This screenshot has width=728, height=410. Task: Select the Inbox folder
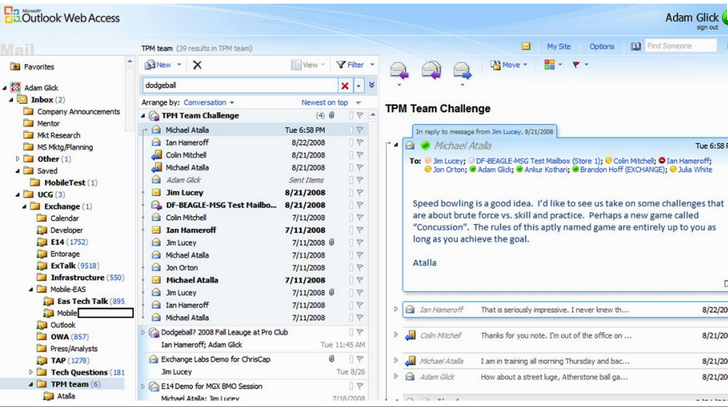[x=42, y=99]
